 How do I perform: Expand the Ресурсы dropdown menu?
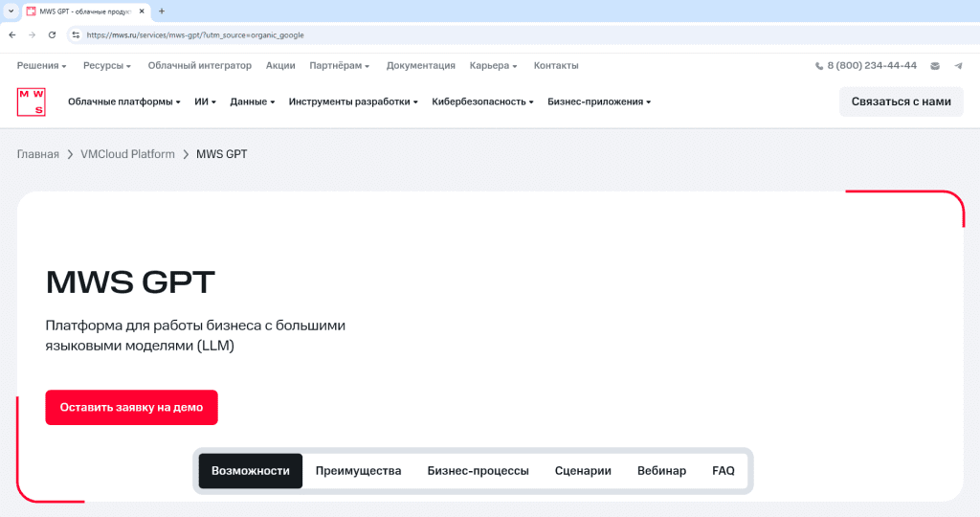[x=107, y=66]
